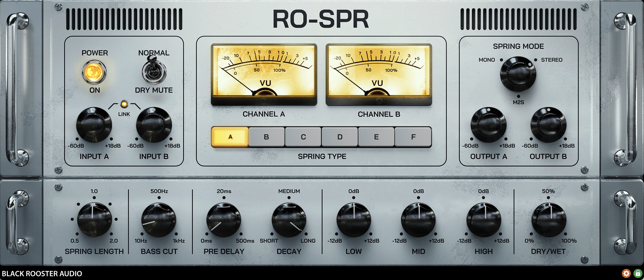This screenshot has width=644, height=280.
Task: Click the BLACK ROOSTER AUDIO logo text
Action: point(42,273)
